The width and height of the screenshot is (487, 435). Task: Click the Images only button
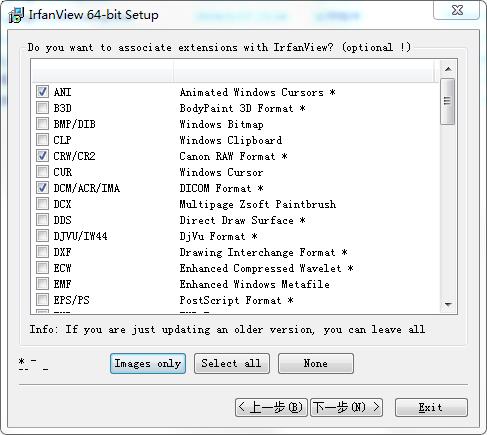point(148,363)
